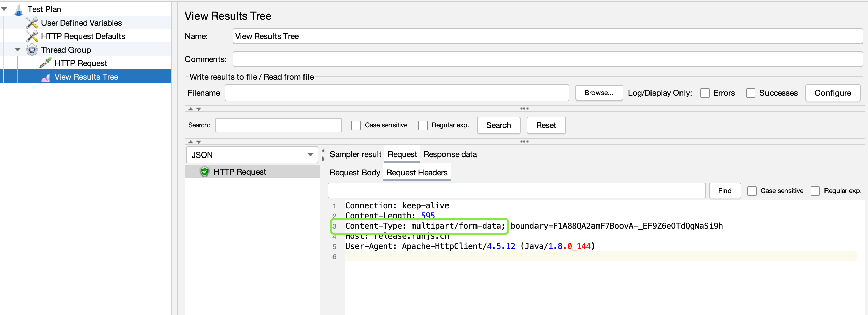This screenshot has height=315, width=868.
Task: Switch to the Request tab
Action: pos(402,154)
